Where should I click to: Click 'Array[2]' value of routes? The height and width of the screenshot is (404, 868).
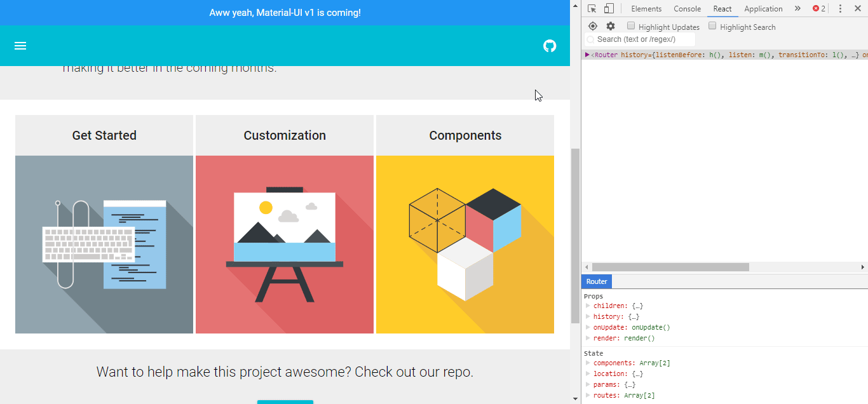click(639, 396)
